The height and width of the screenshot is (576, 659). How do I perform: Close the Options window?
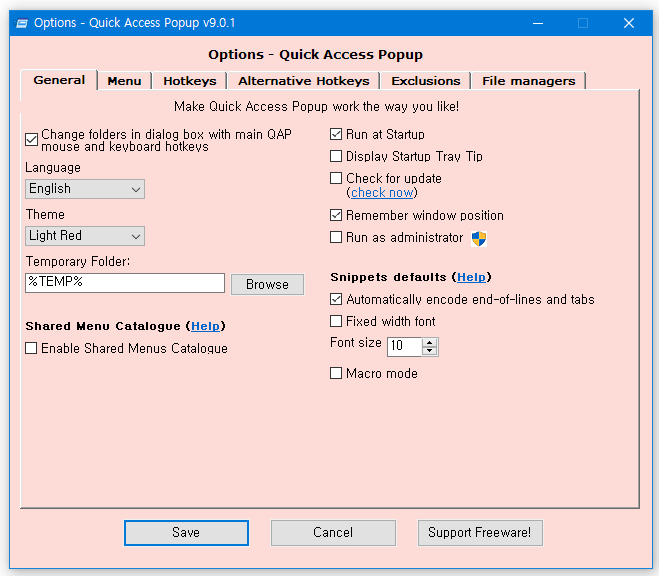[629, 23]
